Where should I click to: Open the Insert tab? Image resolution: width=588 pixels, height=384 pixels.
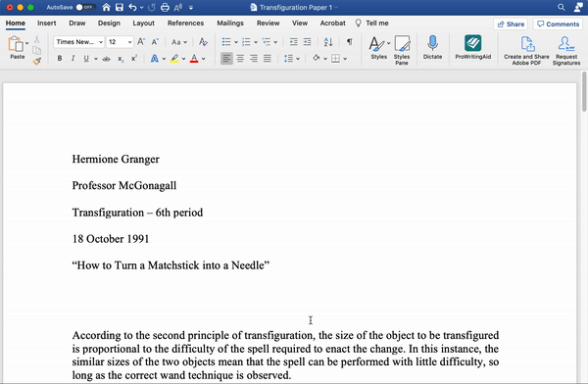[x=46, y=24]
